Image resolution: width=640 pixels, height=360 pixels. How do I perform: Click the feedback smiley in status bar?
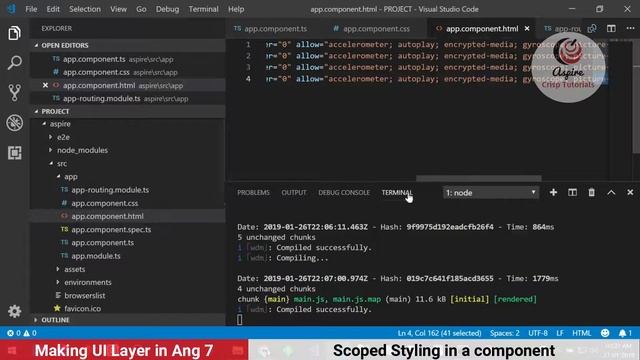(x=605, y=333)
